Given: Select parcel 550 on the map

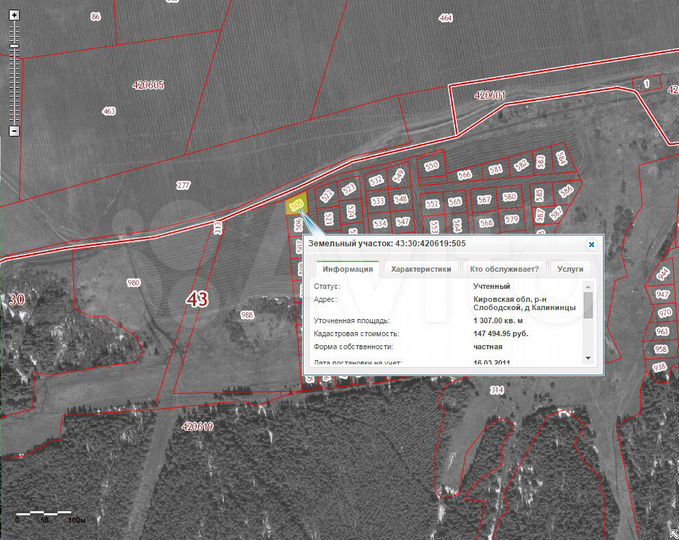Looking at the screenshot, I should (x=431, y=165).
